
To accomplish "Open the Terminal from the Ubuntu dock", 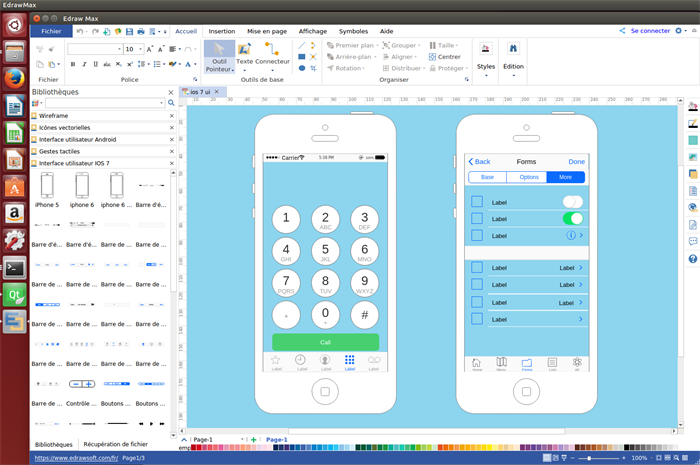I will coord(15,268).
